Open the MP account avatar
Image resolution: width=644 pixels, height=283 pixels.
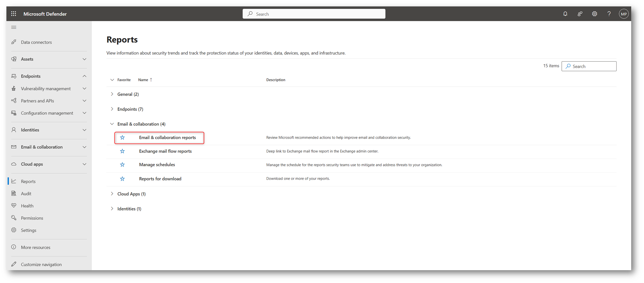(x=624, y=14)
